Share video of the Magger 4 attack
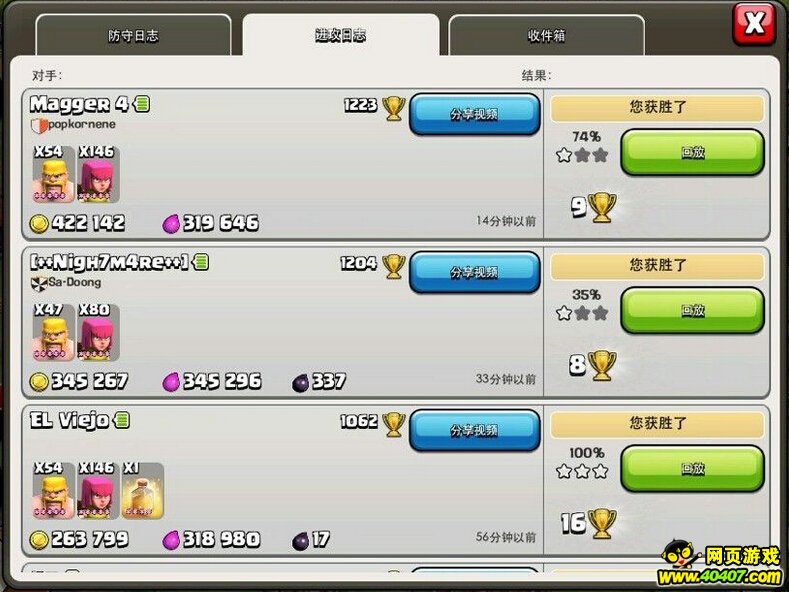This screenshot has width=789, height=592. (x=475, y=114)
